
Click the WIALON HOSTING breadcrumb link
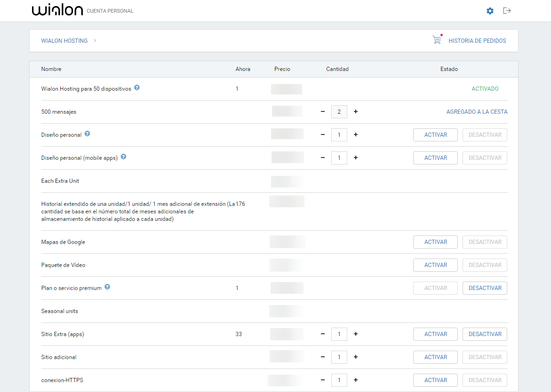[64, 40]
